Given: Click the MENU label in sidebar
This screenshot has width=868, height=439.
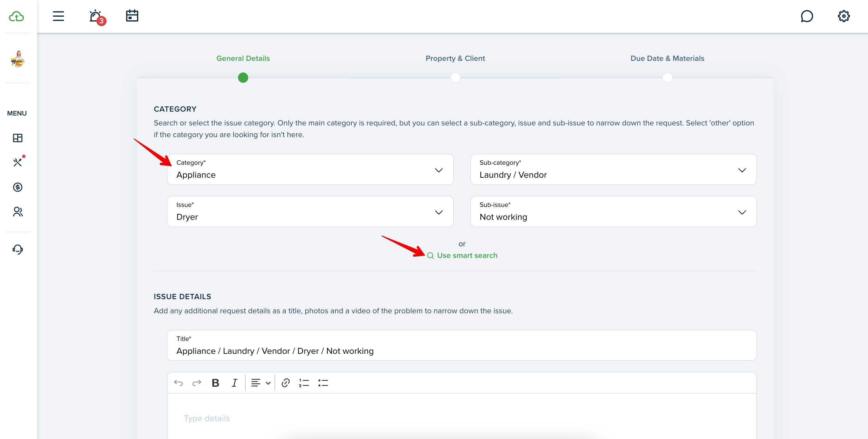Looking at the screenshot, I should pos(17,113).
